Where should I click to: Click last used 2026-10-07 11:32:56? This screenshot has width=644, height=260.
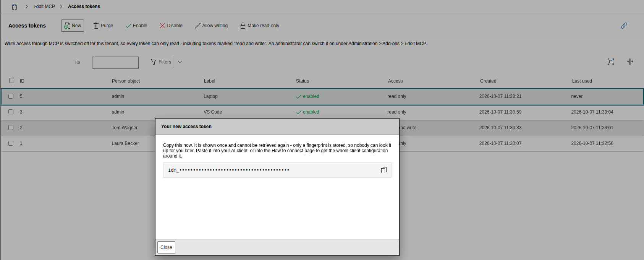592,143
